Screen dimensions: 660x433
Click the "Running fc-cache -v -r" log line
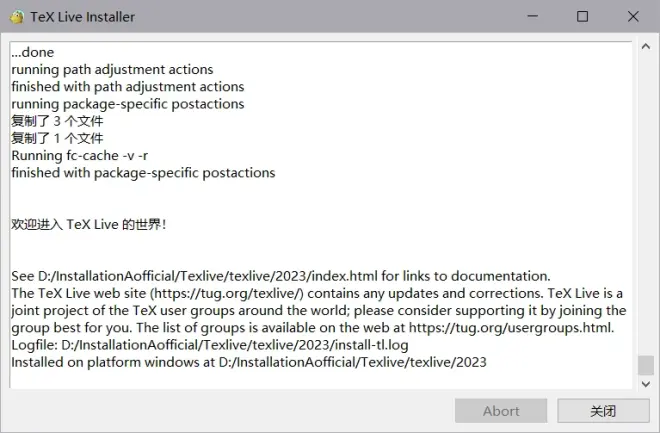(80, 156)
